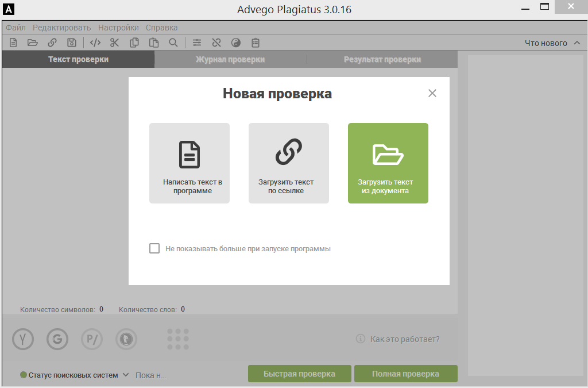
Task: Copy text with the copy toolbar icon
Action: [136, 42]
